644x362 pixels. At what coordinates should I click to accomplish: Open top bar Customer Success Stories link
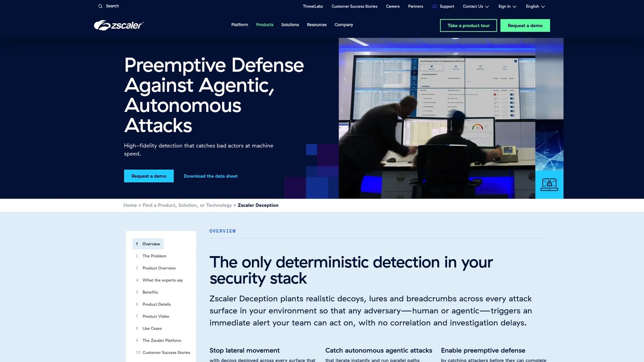click(x=354, y=6)
